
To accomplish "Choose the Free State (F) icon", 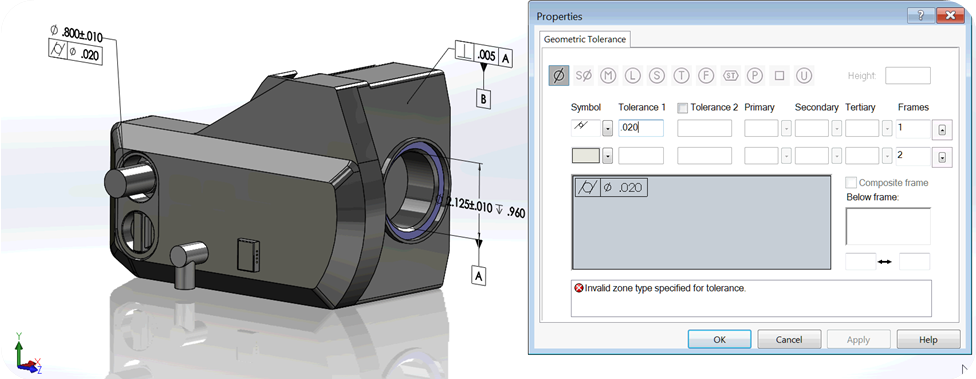I will coord(706,76).
